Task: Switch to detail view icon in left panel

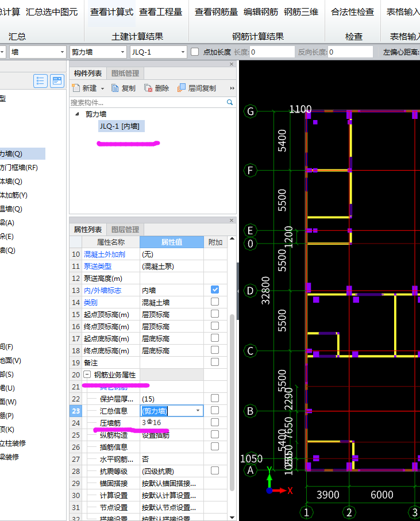Action: [x=57, y=81]
